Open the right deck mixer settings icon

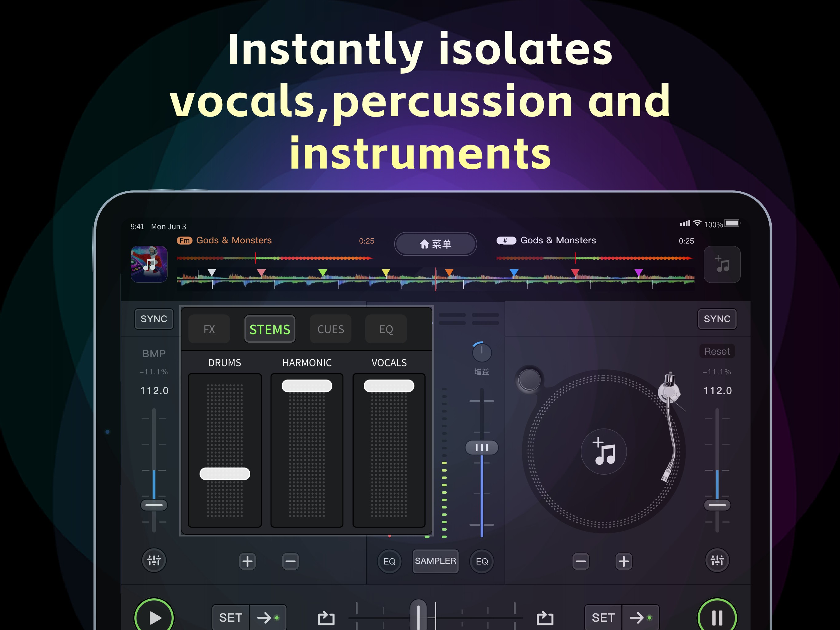coord(717,560)
